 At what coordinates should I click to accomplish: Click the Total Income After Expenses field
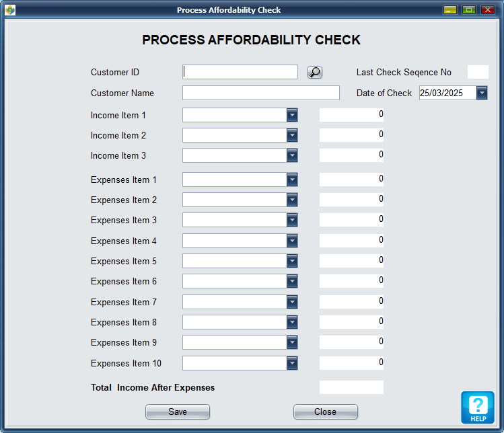tap(351, 387)
